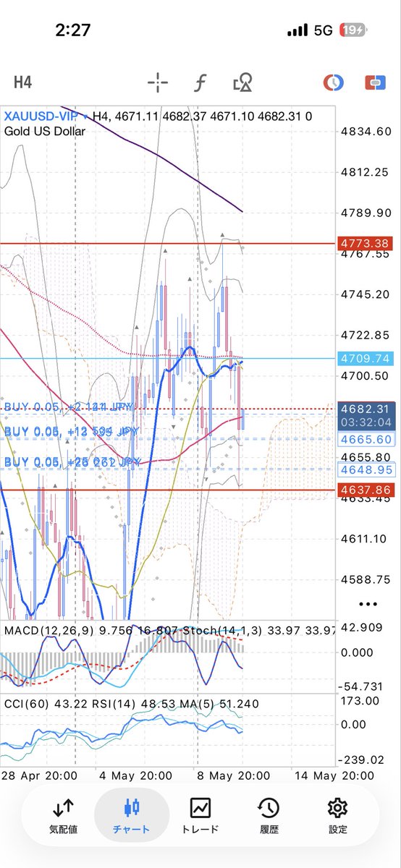Tap the up-down arrows quotes icon
This screenshot has width=401, height=868.
coord(63,807)
